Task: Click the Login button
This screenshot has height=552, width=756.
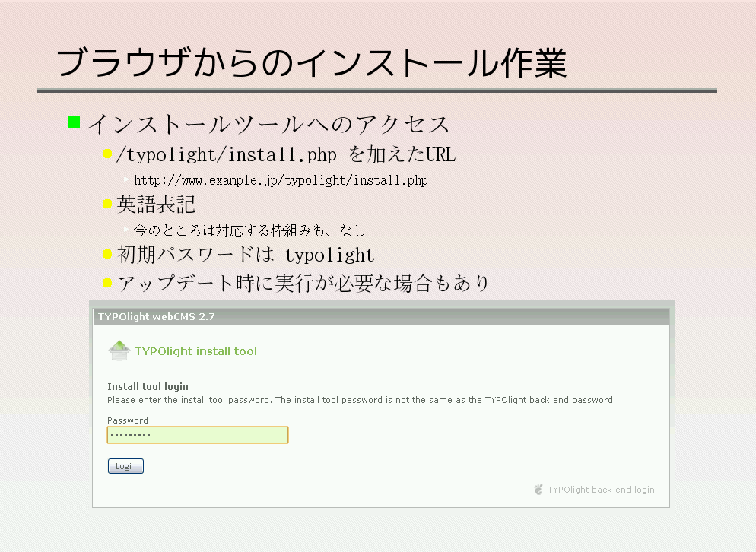Action: point(125,466)
